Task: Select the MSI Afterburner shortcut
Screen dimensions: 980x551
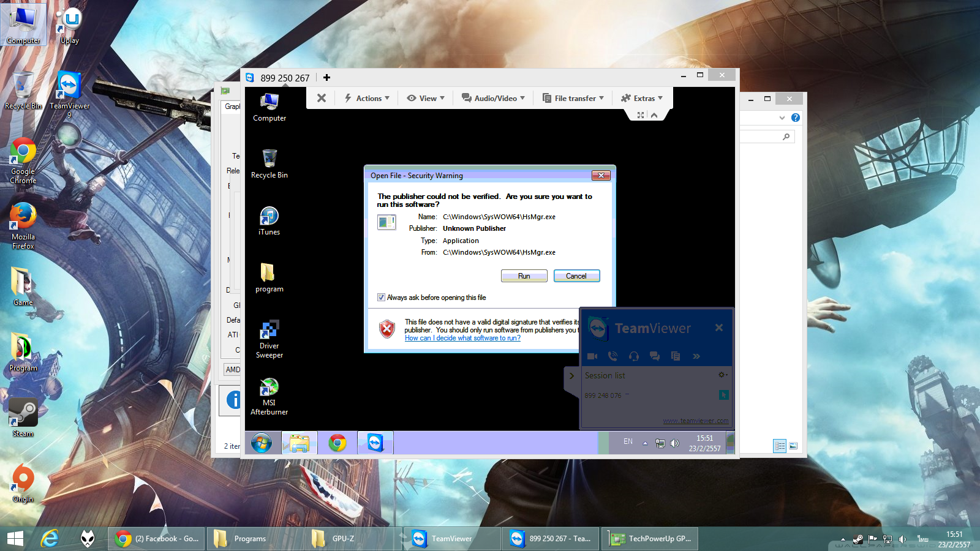Action: pos(269,396)
